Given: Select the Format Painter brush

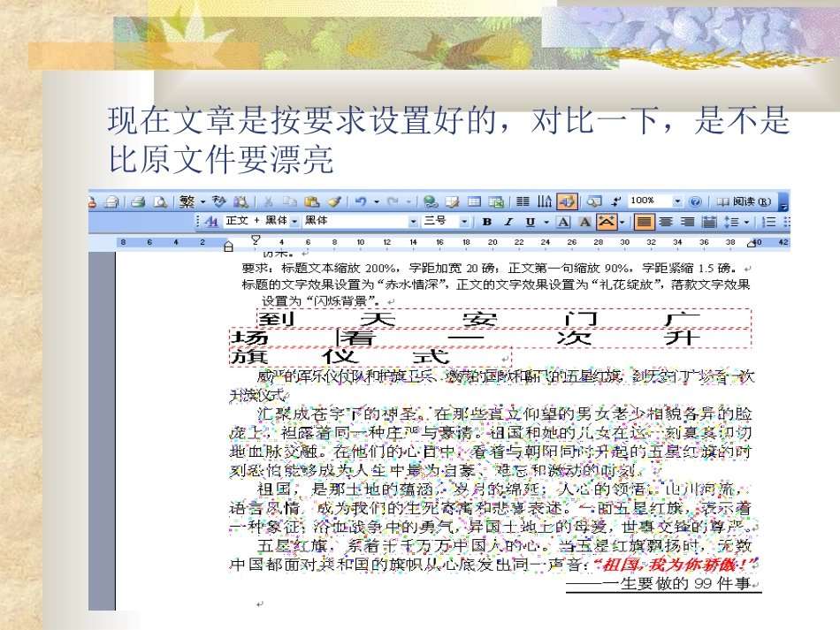Looking at the screenshot, I should point(334,201).
